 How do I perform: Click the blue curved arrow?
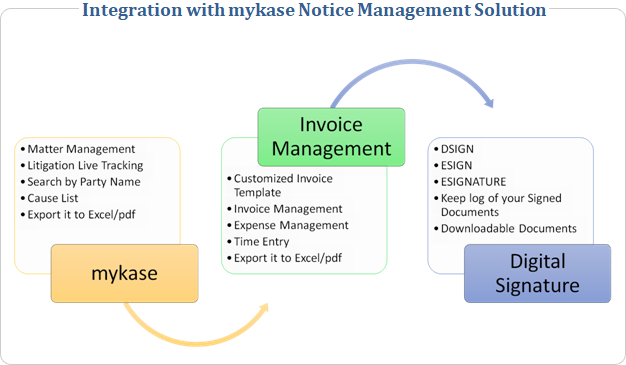click(x=412, y=83)
